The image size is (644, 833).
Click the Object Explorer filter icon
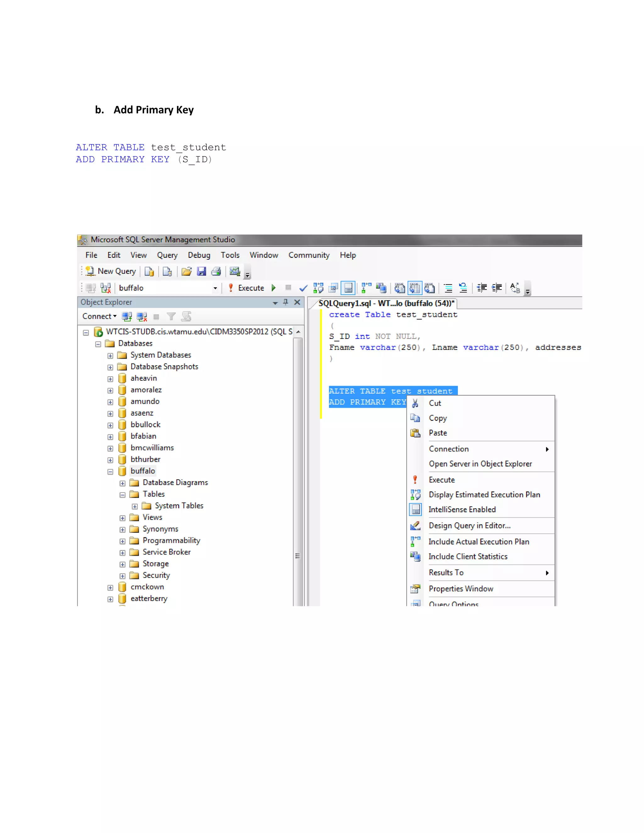point(171,317)
